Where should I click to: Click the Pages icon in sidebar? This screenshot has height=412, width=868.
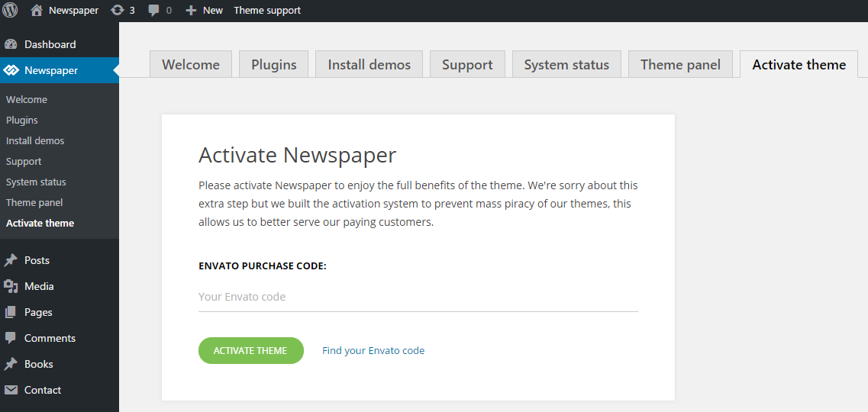tap(11, 312)
